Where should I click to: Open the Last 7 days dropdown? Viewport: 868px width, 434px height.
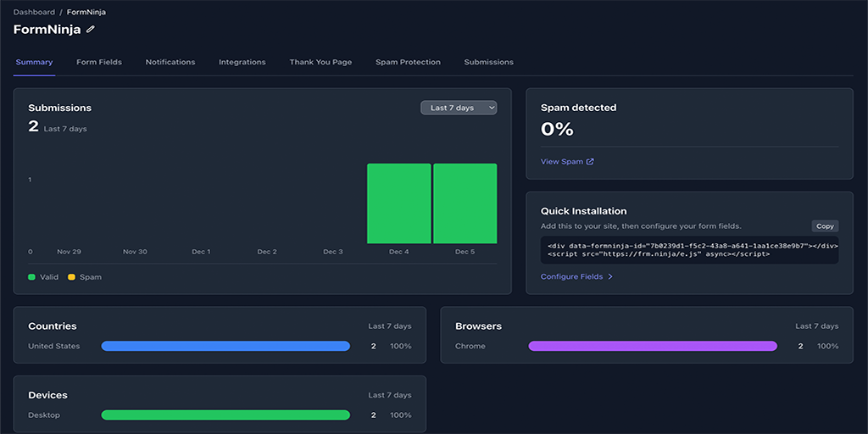point(459,108)
